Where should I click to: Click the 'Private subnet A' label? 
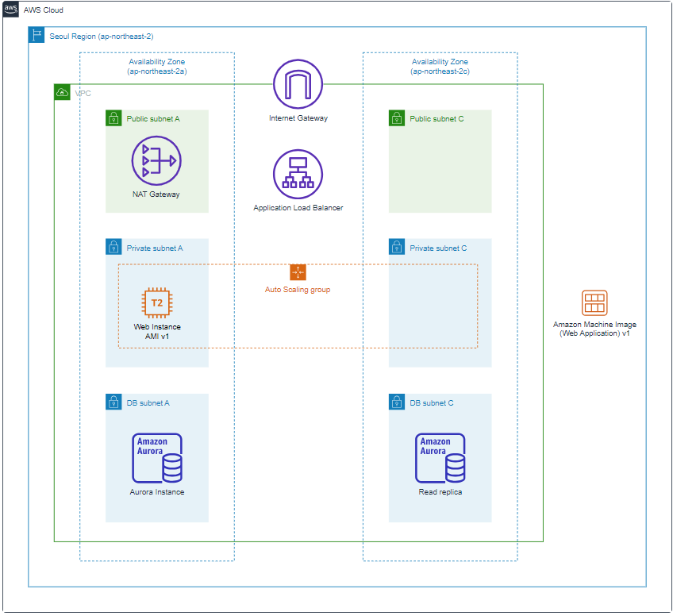click(x=155, y=248)
